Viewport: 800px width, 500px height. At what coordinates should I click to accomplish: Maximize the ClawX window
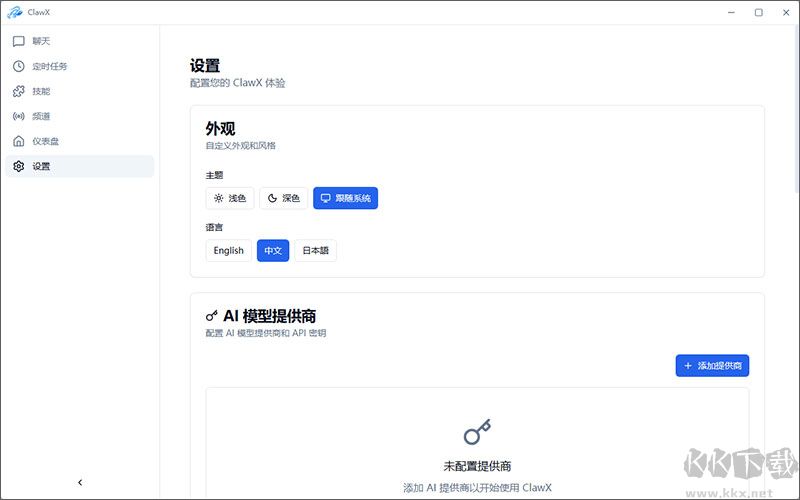759,12
